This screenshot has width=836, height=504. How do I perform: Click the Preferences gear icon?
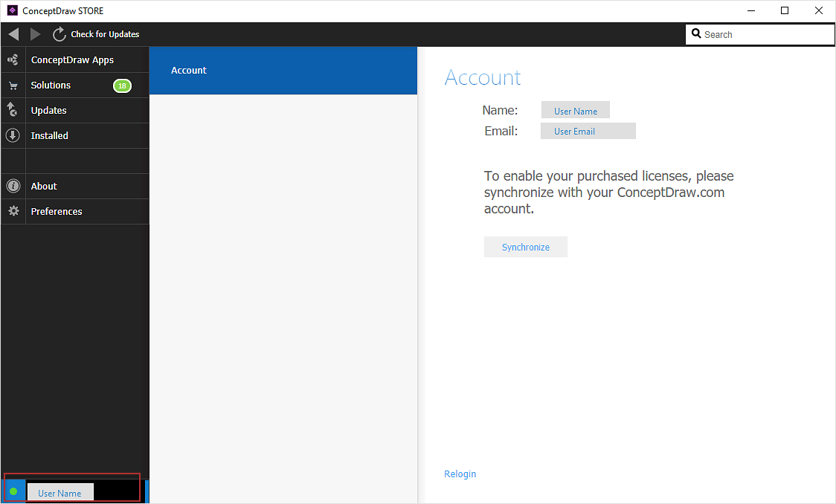tap(13, 211)
